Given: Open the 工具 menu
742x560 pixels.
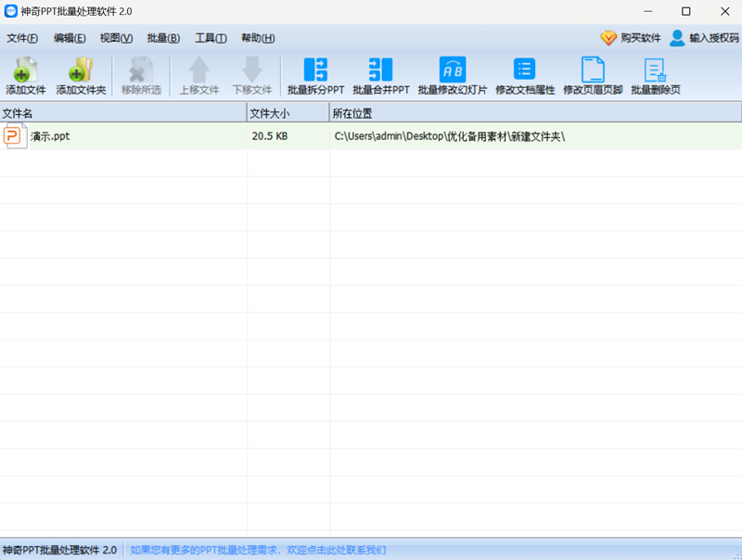Looking at the screenshot, I should click(210, 38).
